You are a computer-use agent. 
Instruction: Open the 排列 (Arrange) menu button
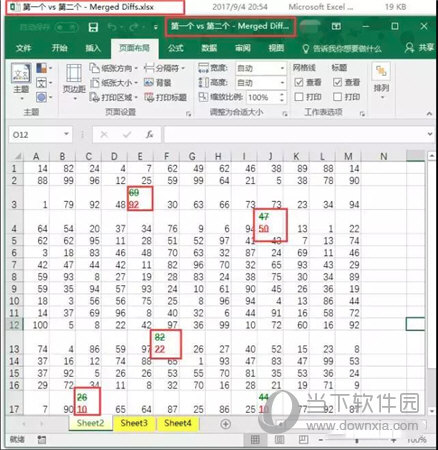(x=381, y=82)
